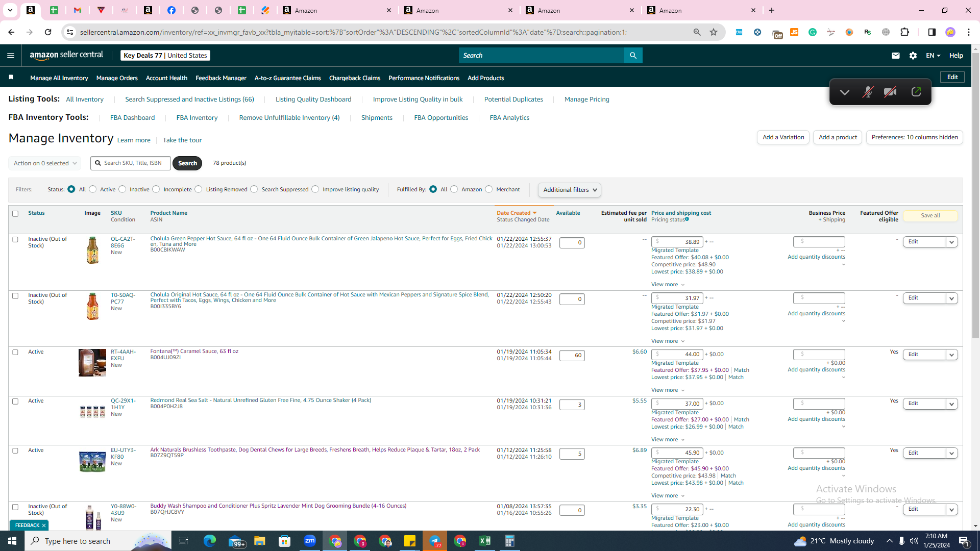
Task: Select the Inactive status filter
Action: click(x=122, y=189)
